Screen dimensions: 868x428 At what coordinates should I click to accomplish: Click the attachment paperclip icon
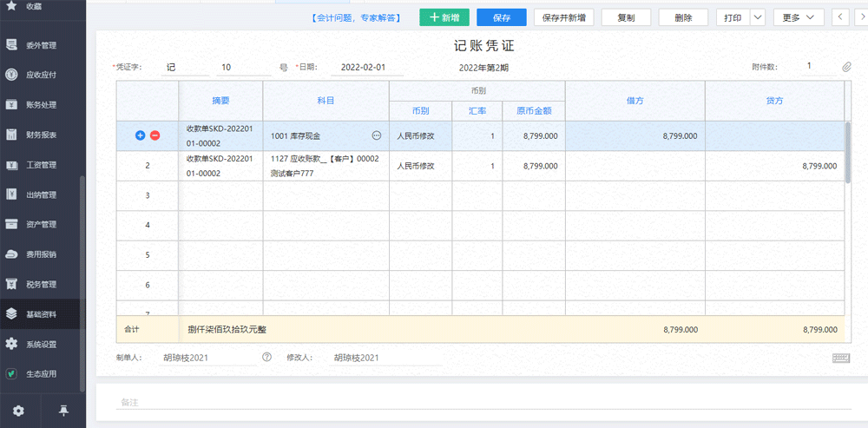[x=846, y=67]
